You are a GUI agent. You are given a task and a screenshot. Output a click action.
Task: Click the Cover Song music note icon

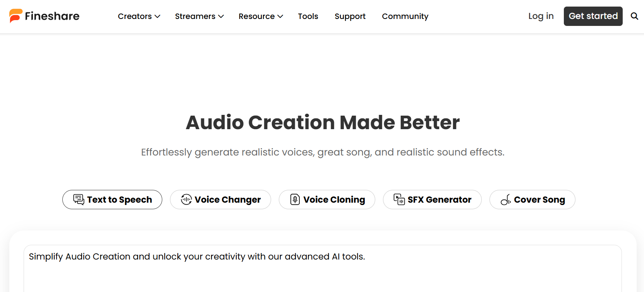(506, 200)
